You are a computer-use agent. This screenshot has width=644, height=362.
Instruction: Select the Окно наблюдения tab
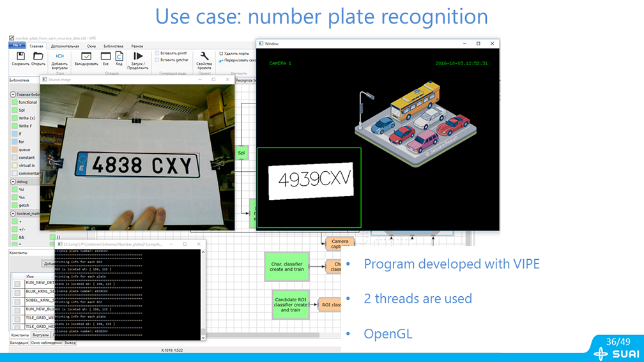coord(46,343)
